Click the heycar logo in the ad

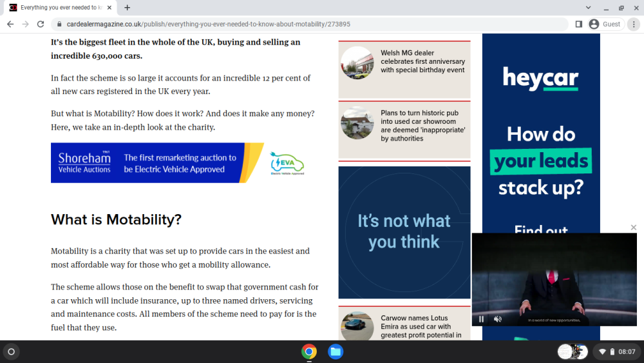[540, 78]
